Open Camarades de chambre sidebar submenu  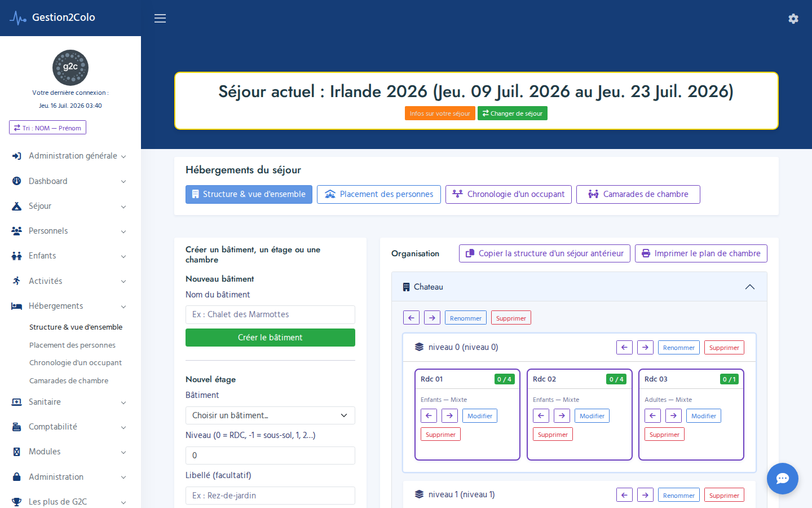click(x=69, y=380)
